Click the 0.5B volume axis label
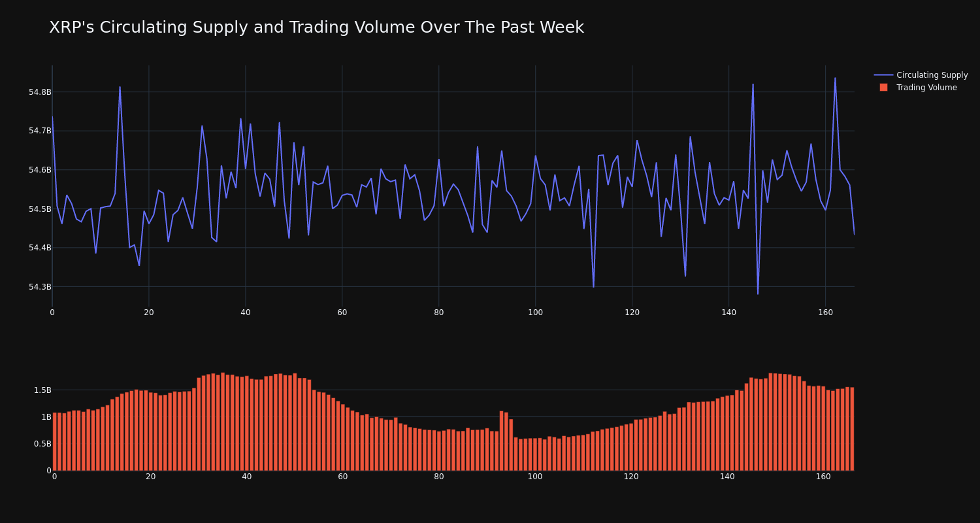The width and height of the screenshot is (980, 523). tap(42, 444)
